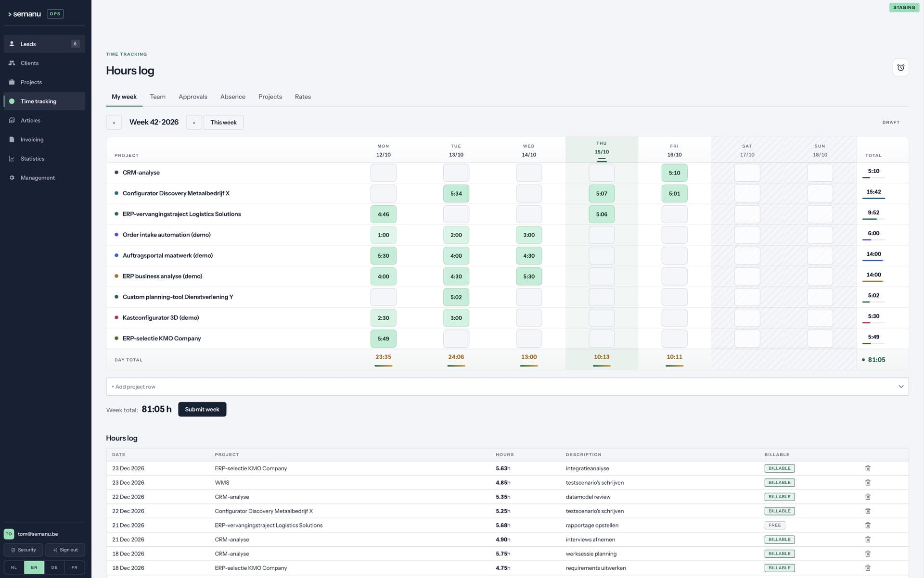924x578 pixels.
Task: Go to previous week arrow
Action: coord(114,122)
